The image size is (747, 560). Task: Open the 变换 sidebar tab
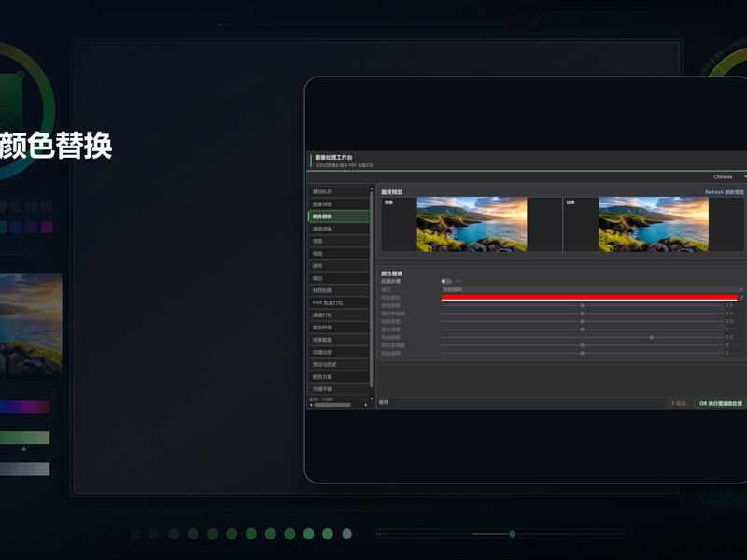coord(339,242)
